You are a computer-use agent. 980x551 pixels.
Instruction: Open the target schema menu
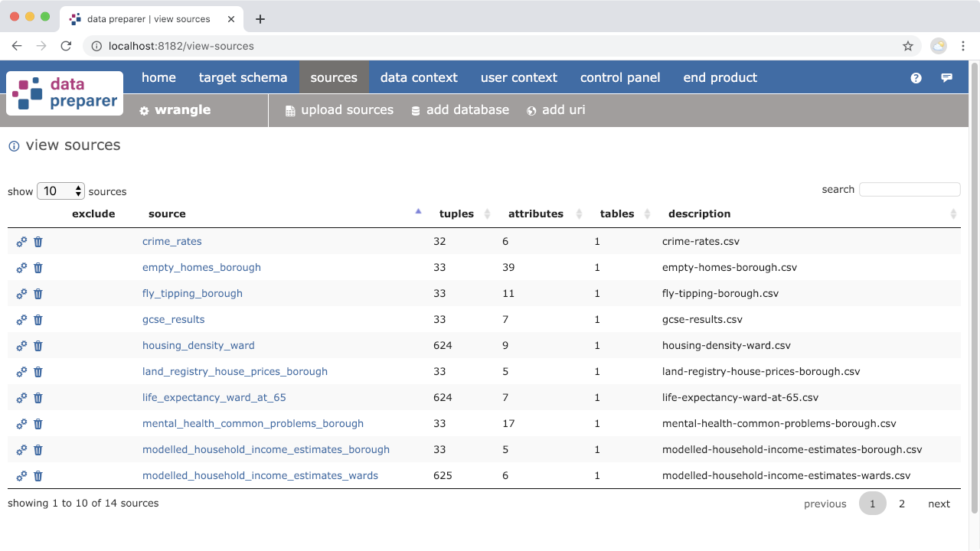[x=243, y=78]
